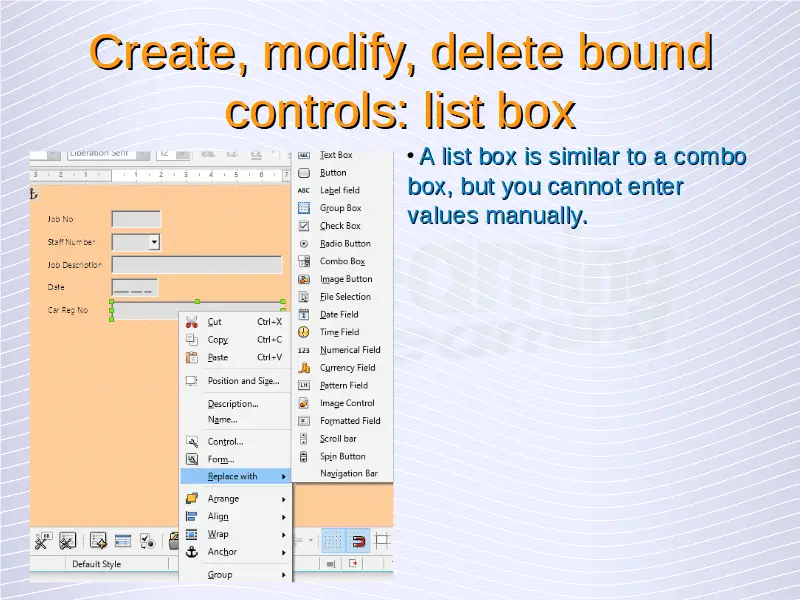
Task: Open the font size dropdown arrow
Action: 183,154
